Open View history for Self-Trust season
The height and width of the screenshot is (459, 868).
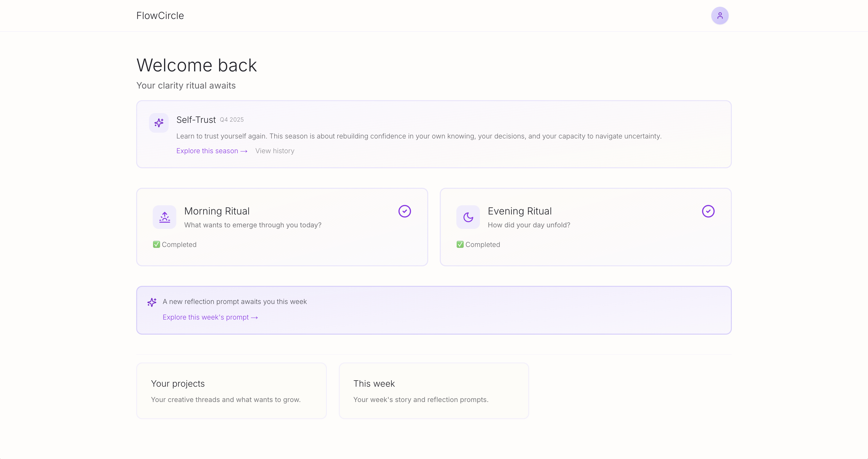click(x=275, y=151)
